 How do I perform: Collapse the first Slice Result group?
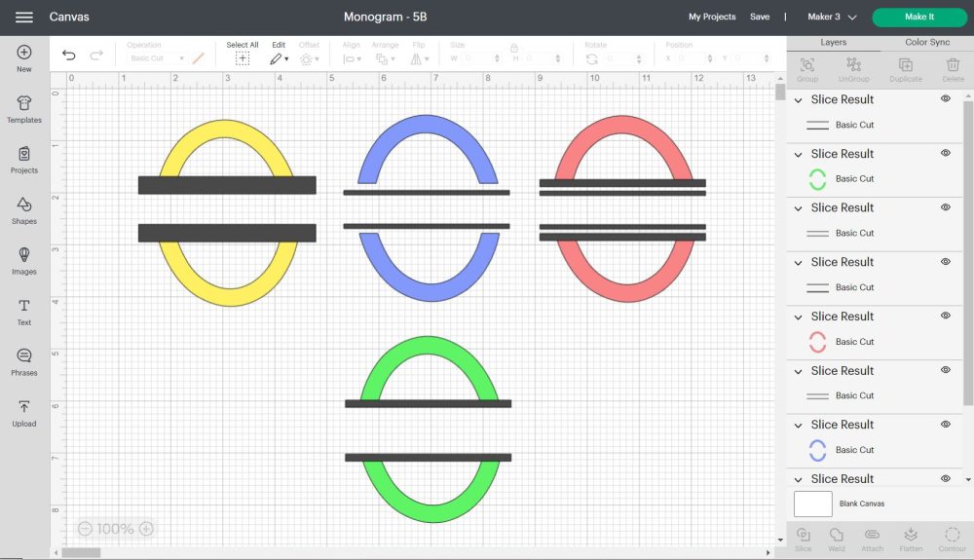click(799, 100)
